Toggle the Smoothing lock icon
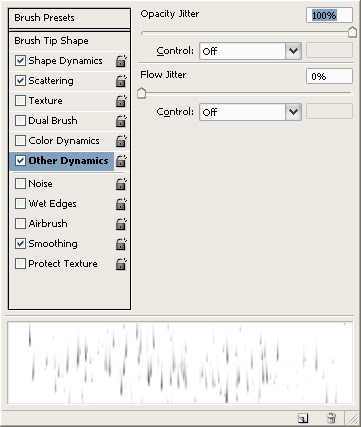The height and width of the screenshot is (427, 361). (x=121, y=244)
